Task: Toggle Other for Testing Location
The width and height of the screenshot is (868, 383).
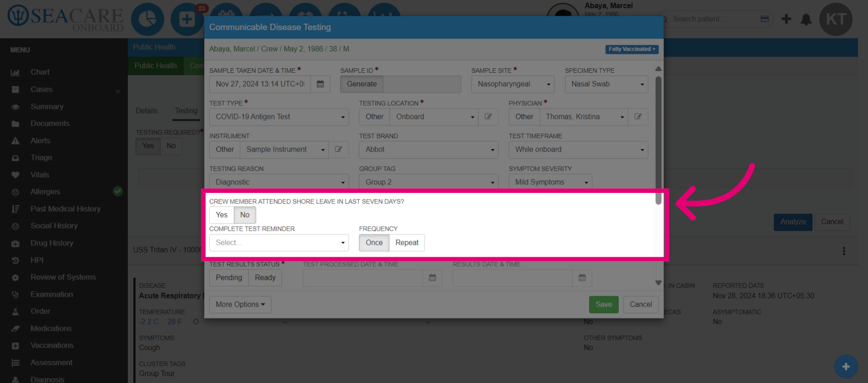Action: pyautogui.click(x=374, y=117)
